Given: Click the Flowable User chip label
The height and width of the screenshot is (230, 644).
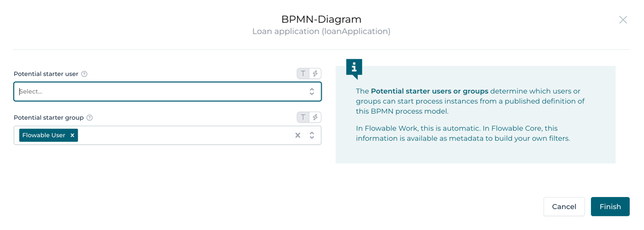Looking at the screenshot, I should (44, 135).
